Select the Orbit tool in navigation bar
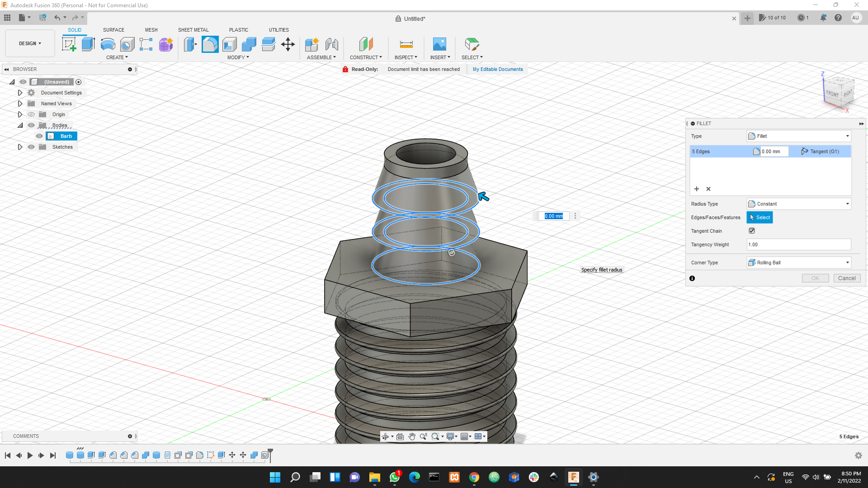868x488 pixels. [386, 436]
